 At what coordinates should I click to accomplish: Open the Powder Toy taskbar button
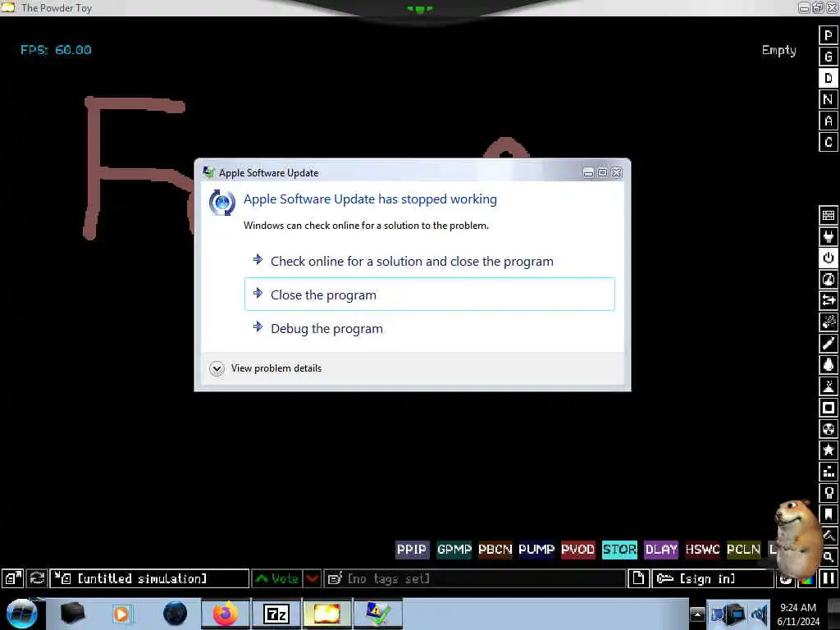[x=326, y=614]
